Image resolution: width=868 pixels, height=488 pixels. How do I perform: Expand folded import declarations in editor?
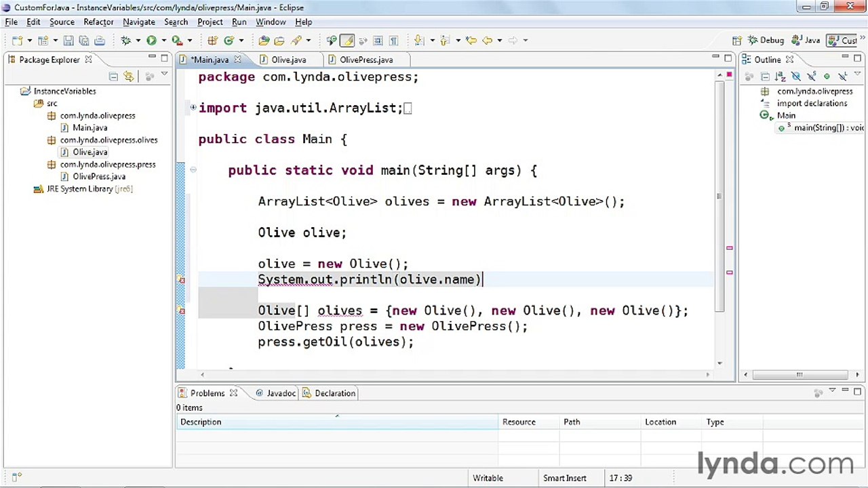click(193, 107)
